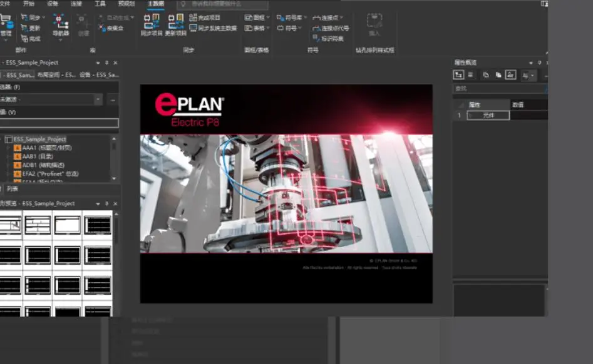
Task: Click the copy icon in properties toolbar
Action: click(x=485, y=75)
